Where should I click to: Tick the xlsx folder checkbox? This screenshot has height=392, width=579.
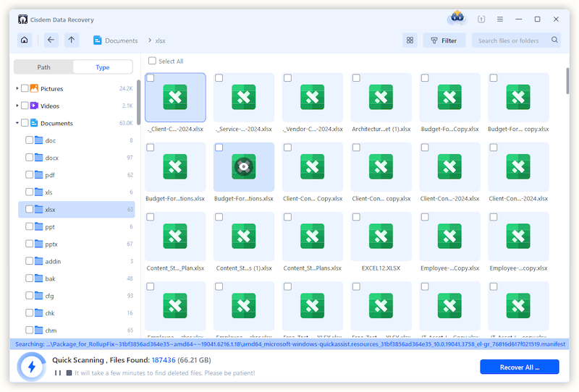tap(29, 209)
